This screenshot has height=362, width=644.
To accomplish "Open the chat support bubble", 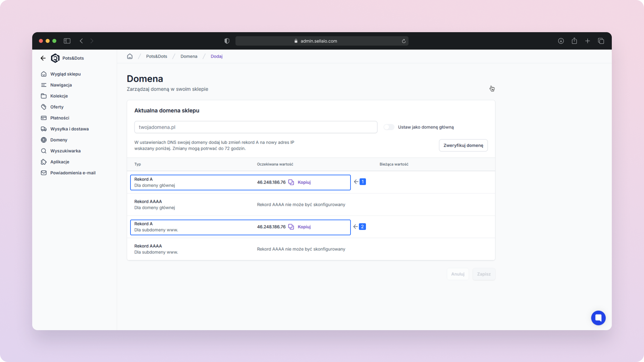I will point(598,318).
